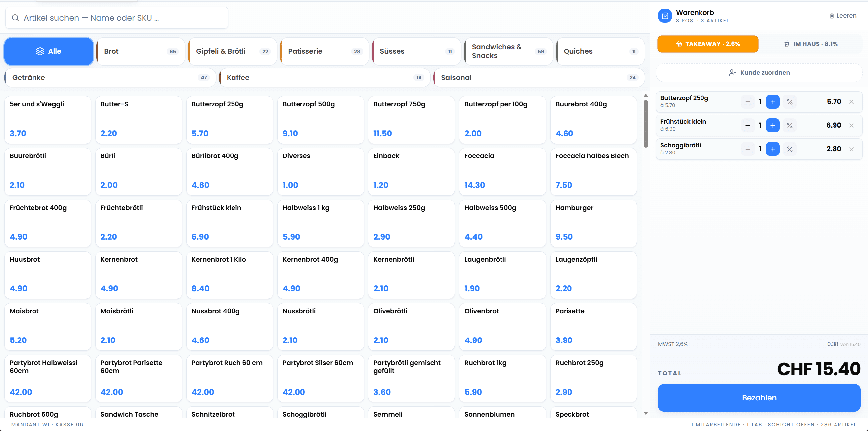Remove Frühstück klein from the cart

coord(851,125)
